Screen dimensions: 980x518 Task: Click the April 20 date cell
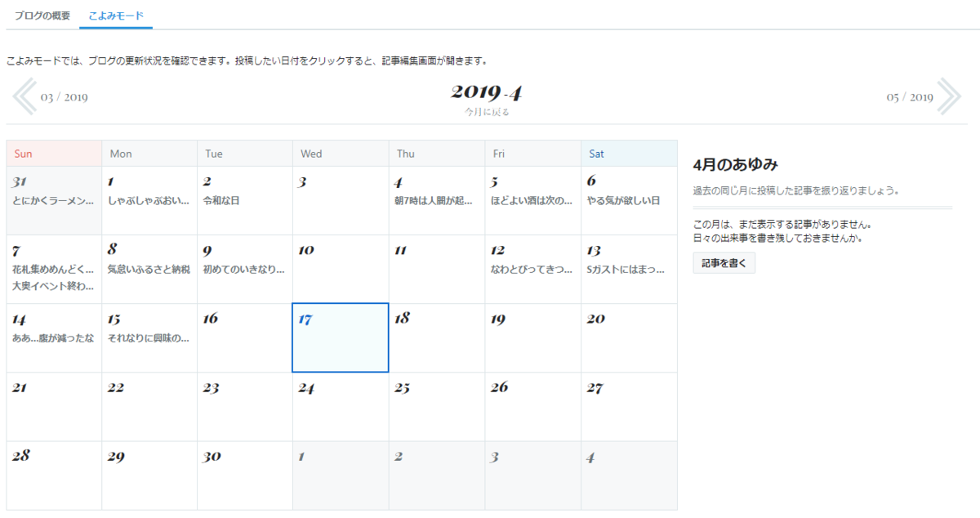point(629,337)
